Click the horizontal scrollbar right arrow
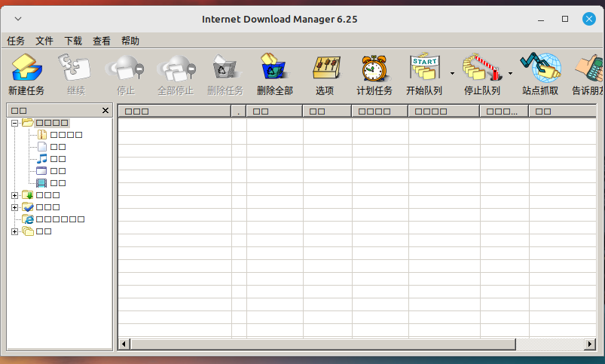 pos(590,344)
